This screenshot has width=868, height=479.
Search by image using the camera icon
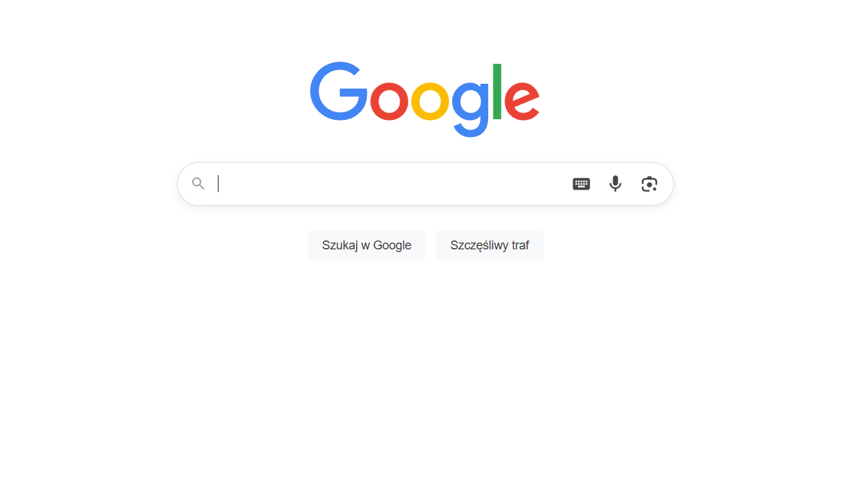click(x=649, y=184)
